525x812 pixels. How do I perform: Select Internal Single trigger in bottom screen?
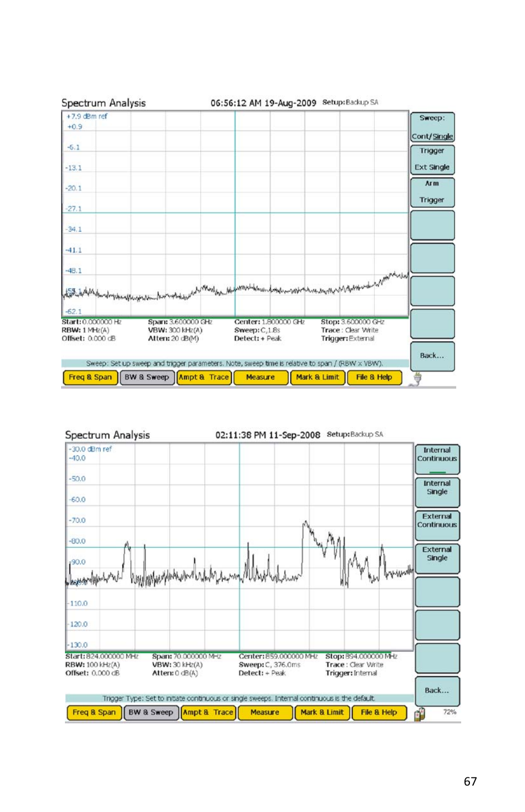click(x=437, y=493)
